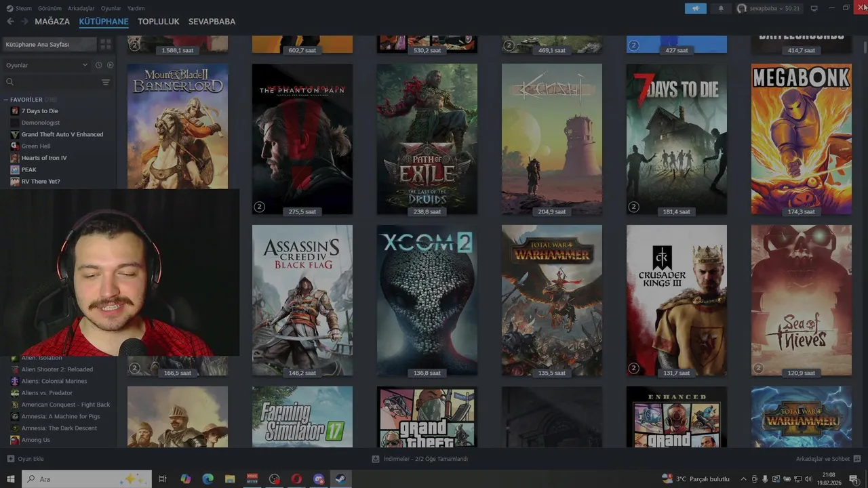Open File Explorer from the taskbar
868x488 pixels.
tap(230, 479)
